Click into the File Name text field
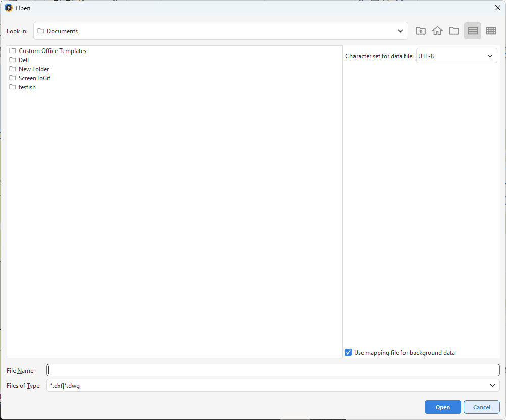 (273, 370)
